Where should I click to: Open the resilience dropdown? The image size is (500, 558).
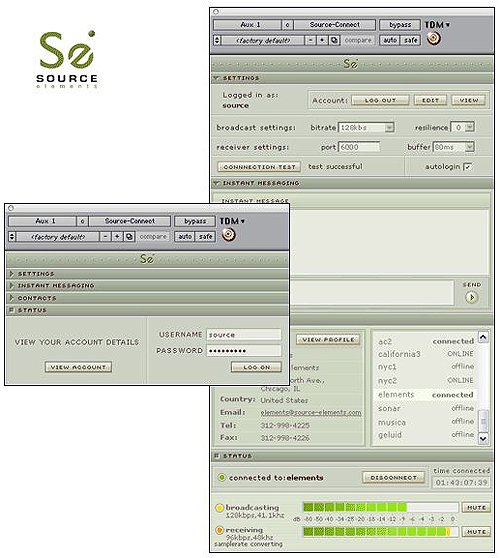coord(463,127)
